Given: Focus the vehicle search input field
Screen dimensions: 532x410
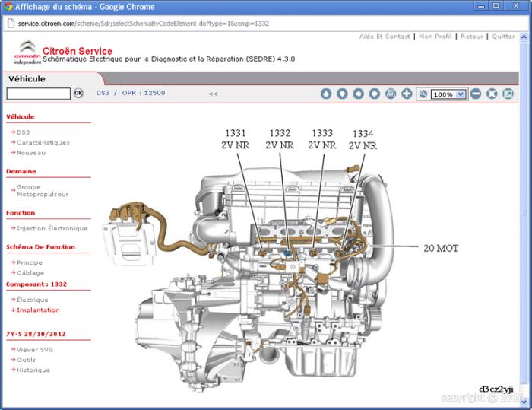Looking at the screenshot, I should (38, 94).
